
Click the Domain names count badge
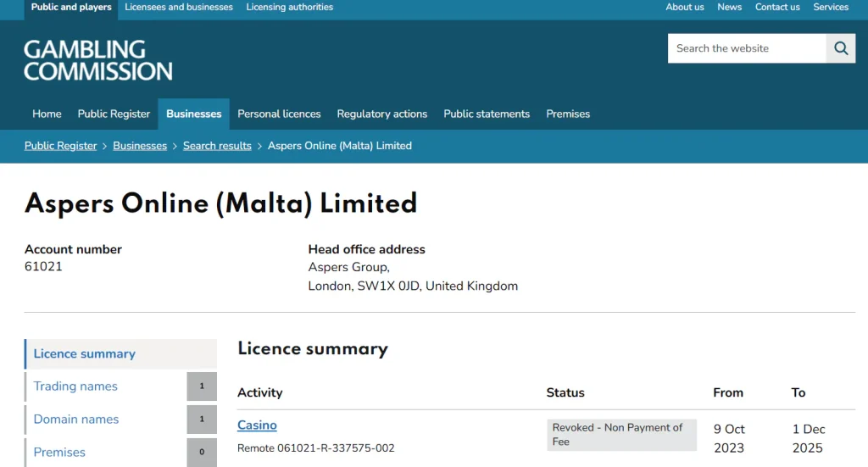tap(202, 420)
